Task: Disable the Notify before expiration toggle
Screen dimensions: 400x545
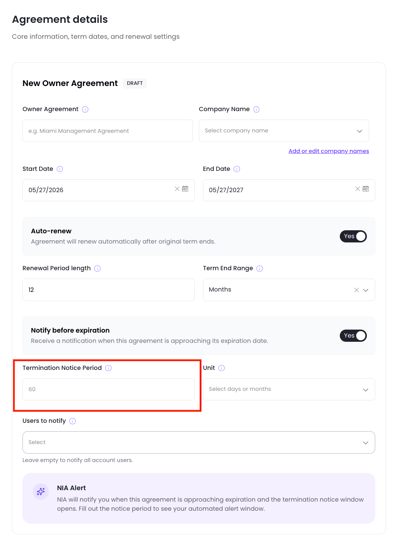Action: coord(353,336)
